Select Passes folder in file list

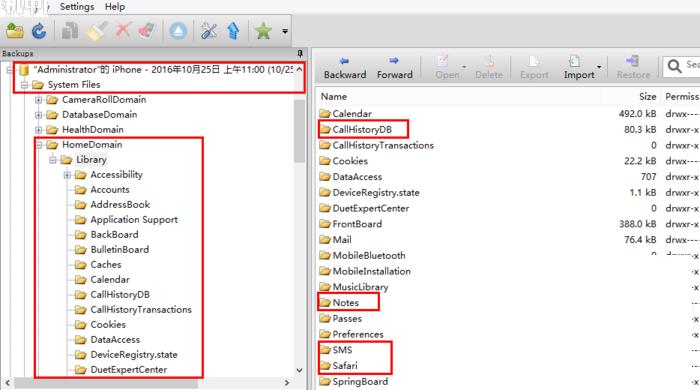[x=347, y=319]
